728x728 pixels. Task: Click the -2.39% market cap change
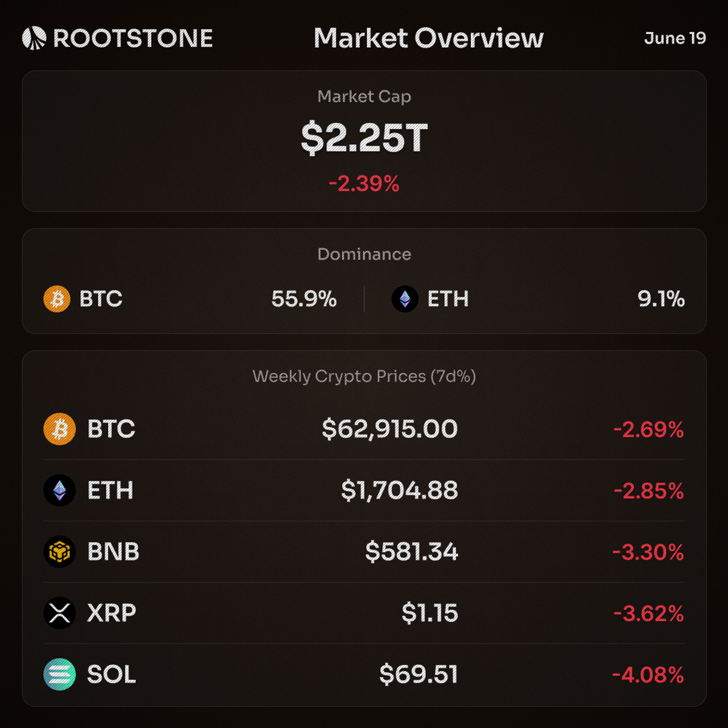(x=364, y=184)
